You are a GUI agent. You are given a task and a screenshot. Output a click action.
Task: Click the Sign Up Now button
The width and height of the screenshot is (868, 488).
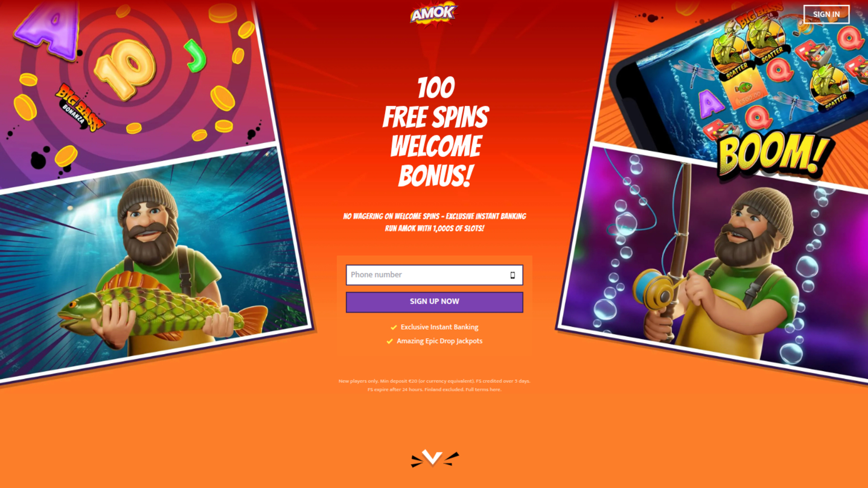[x=434, y=302]
